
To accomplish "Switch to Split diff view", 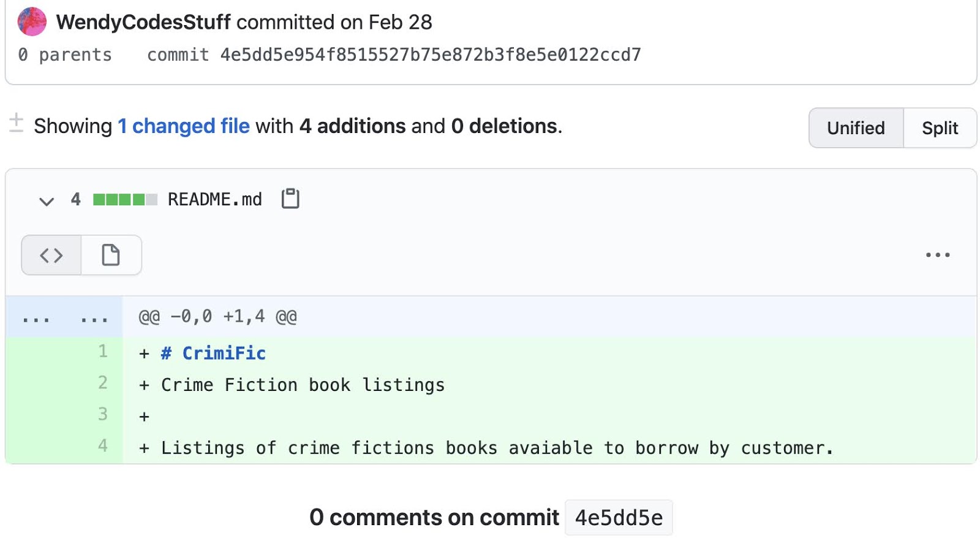I will point(939,128).
